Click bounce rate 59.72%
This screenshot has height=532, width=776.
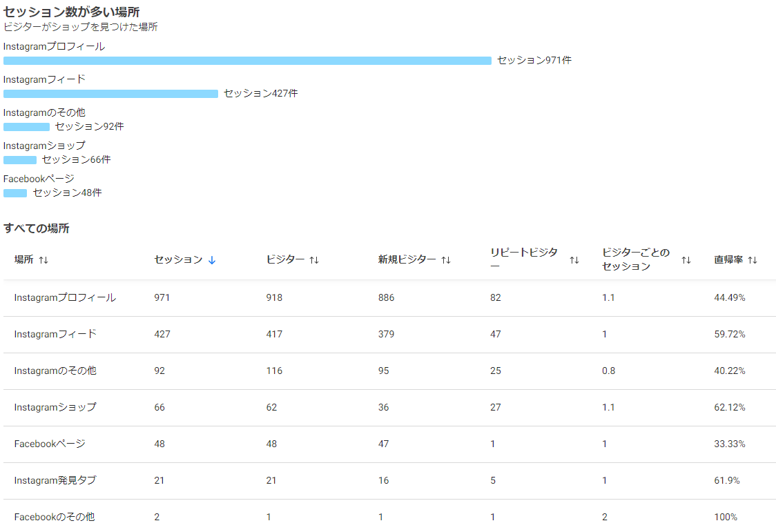click(x=730, y=334)
